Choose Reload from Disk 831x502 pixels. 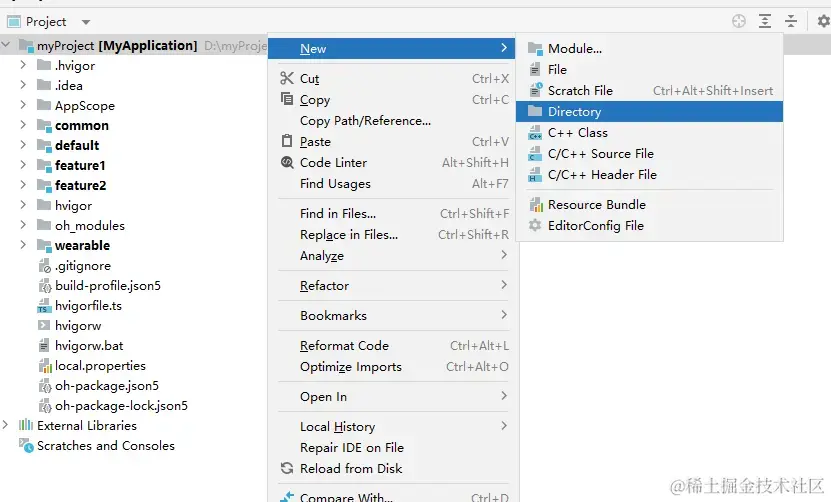coord(392,469)
